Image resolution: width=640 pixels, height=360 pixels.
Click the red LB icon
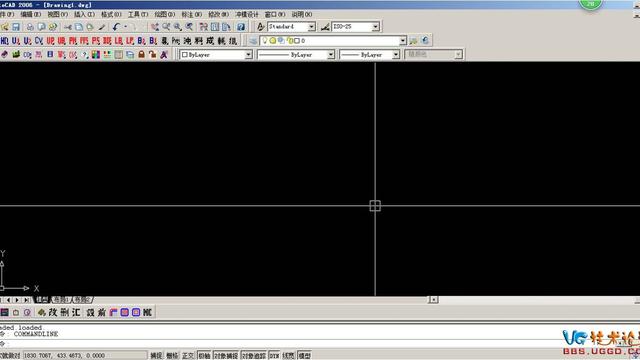tap(118, 41)
